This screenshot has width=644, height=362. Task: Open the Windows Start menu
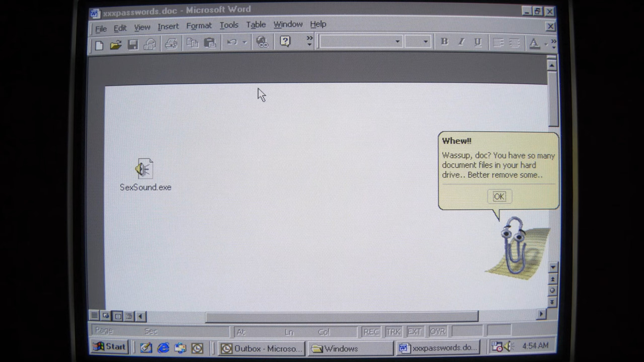(109, 347)
